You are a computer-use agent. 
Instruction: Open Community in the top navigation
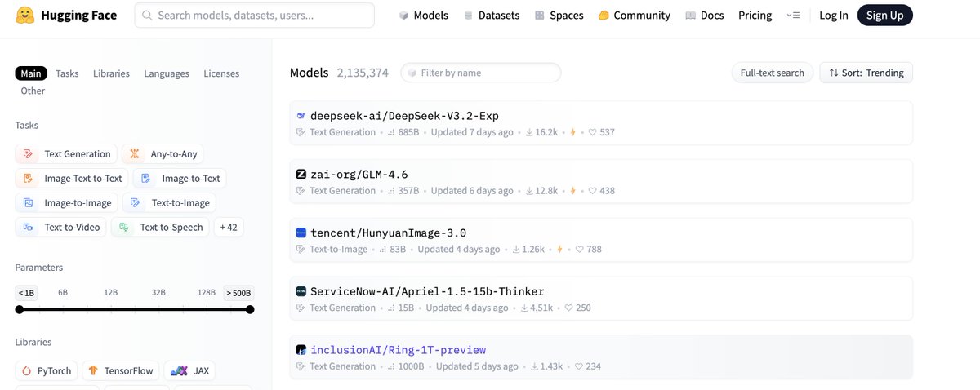pos(634,16)
